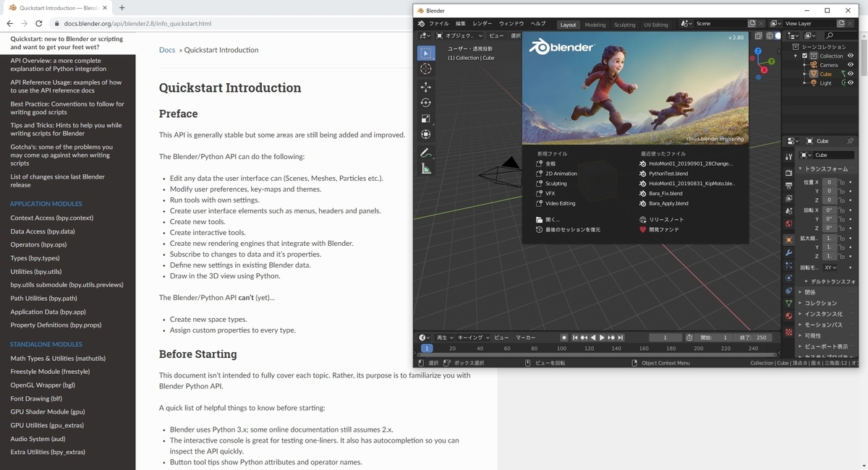The image size is (868, 470).
Task: Open the ファイル menu in Blender
Action: coord(438,24)
